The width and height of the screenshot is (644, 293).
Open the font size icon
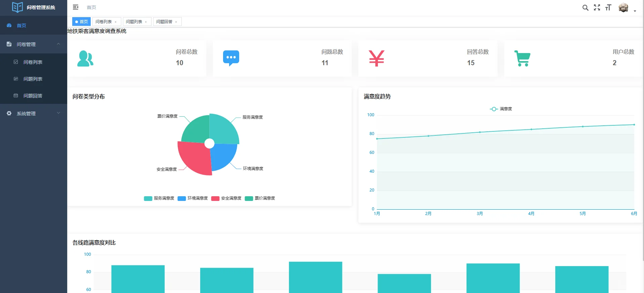(608, 7)
